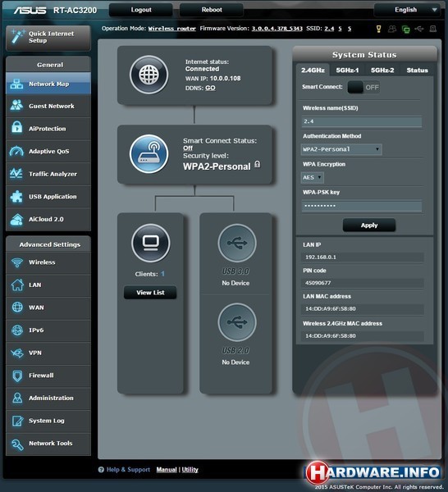Screen dimensions: 448x492
Task: Switch to the 5GHz-1 tab
Action: (x=347, y=70)
